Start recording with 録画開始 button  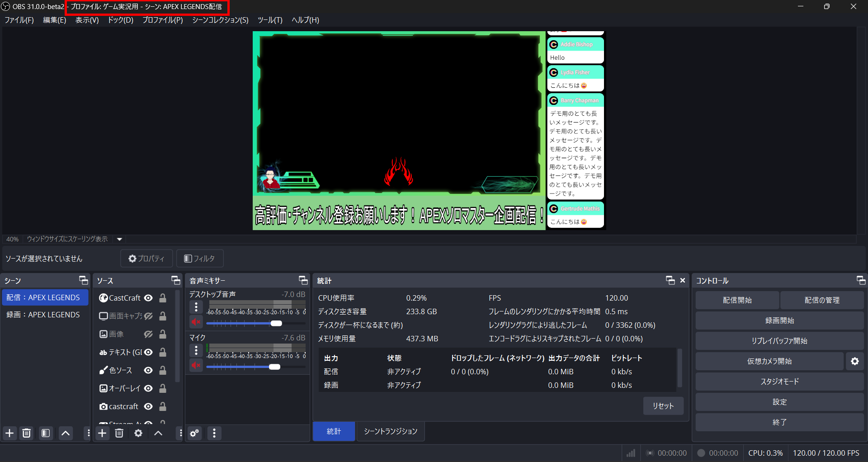pyautogui.click(x=780, y=321)
